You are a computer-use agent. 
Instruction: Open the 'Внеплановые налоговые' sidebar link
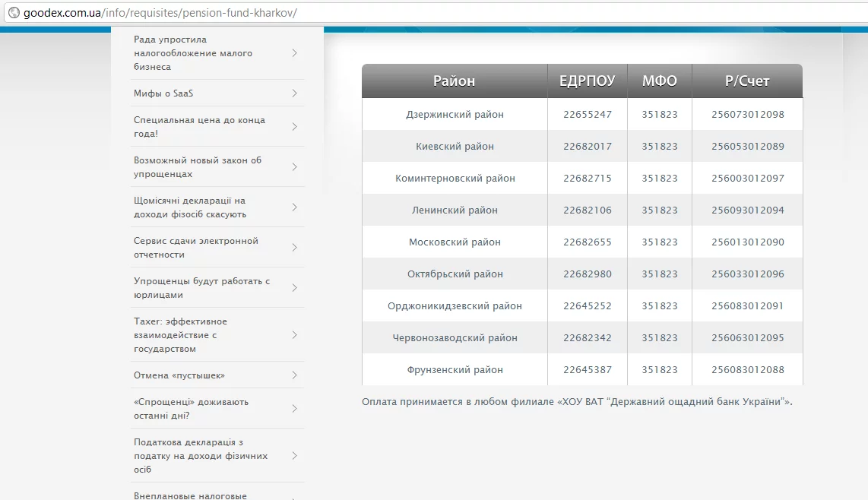click(x=191, y=495)
